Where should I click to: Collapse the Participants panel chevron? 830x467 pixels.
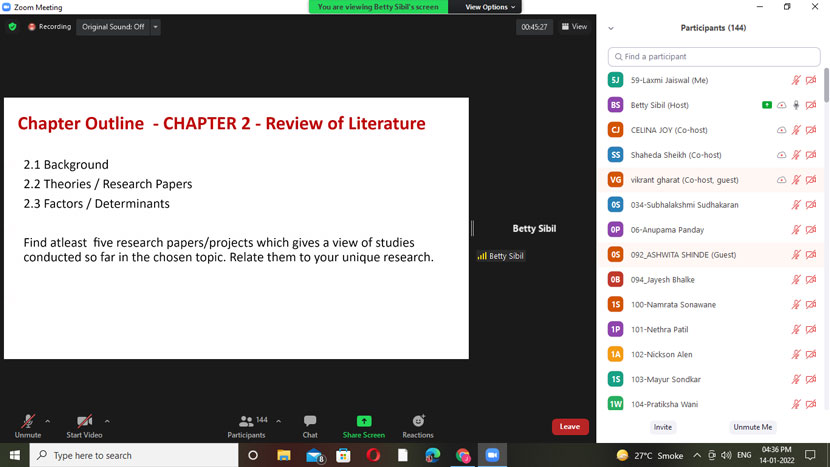tap(611, 28)
